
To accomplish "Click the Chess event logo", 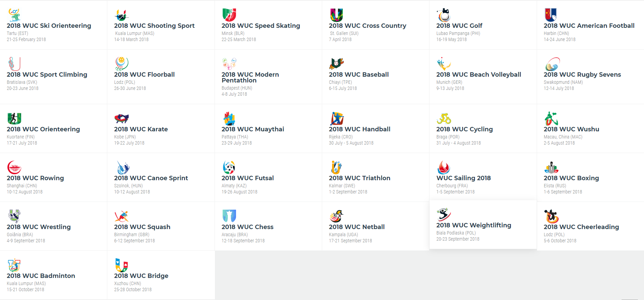I will (x=229, y=216).
